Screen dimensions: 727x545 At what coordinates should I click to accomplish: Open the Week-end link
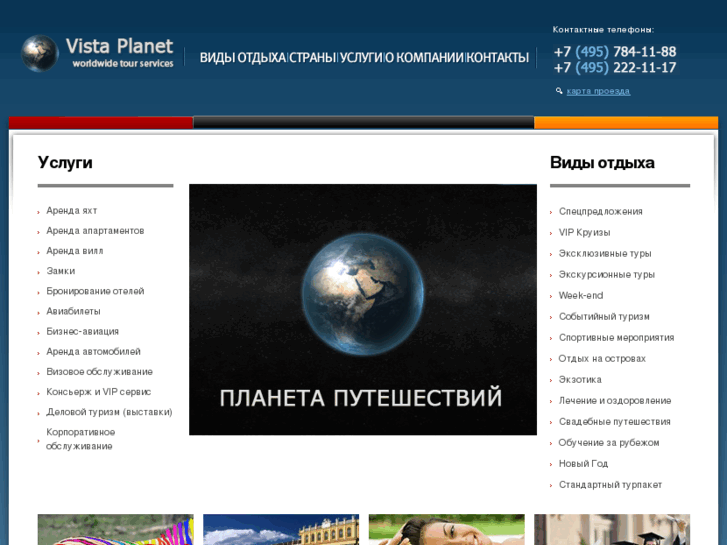click(x=580, y=295)
